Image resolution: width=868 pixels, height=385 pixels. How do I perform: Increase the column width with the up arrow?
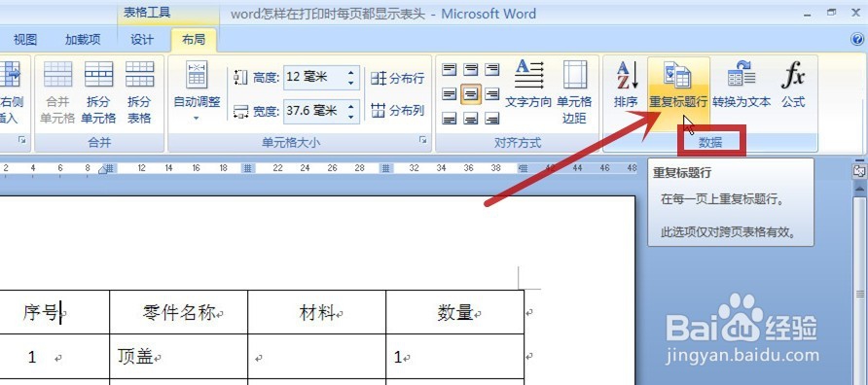point(351,106)
